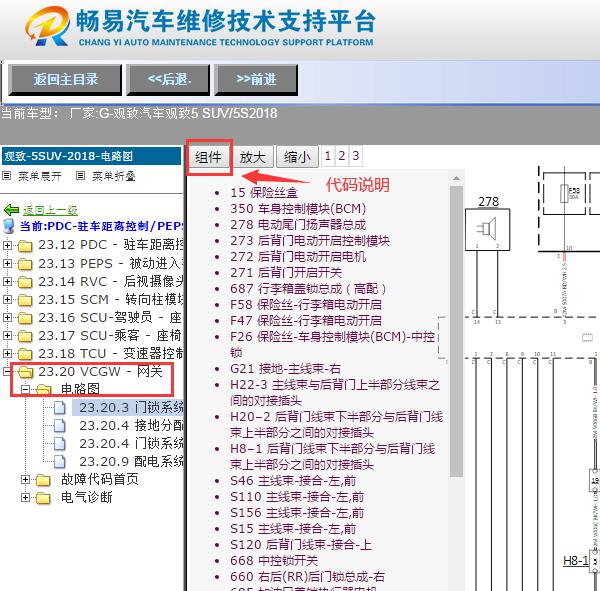Go back with the <<后退 button
600x591 pixels.
[x=168, y=80]
